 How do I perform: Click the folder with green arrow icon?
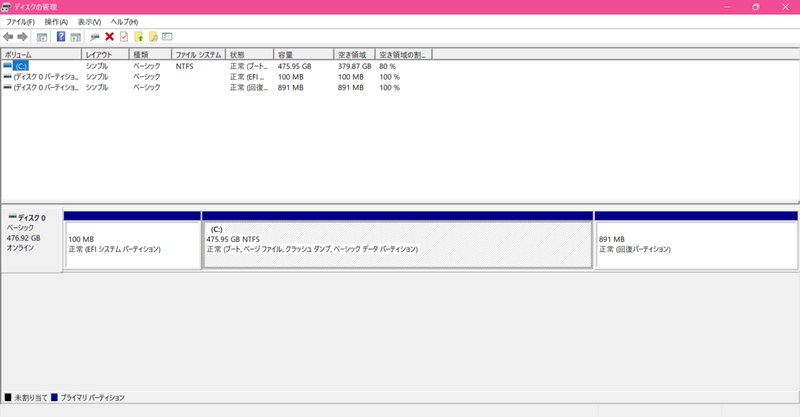138,37
